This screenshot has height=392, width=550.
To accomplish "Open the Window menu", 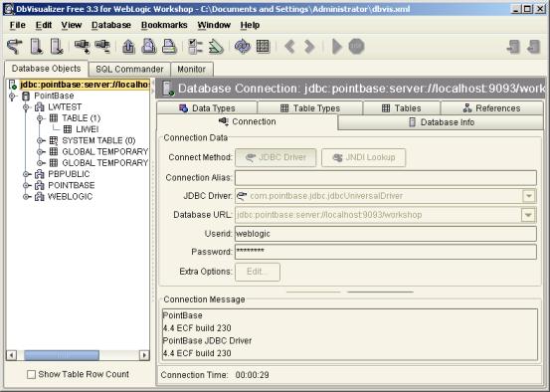I will point(214,25).
